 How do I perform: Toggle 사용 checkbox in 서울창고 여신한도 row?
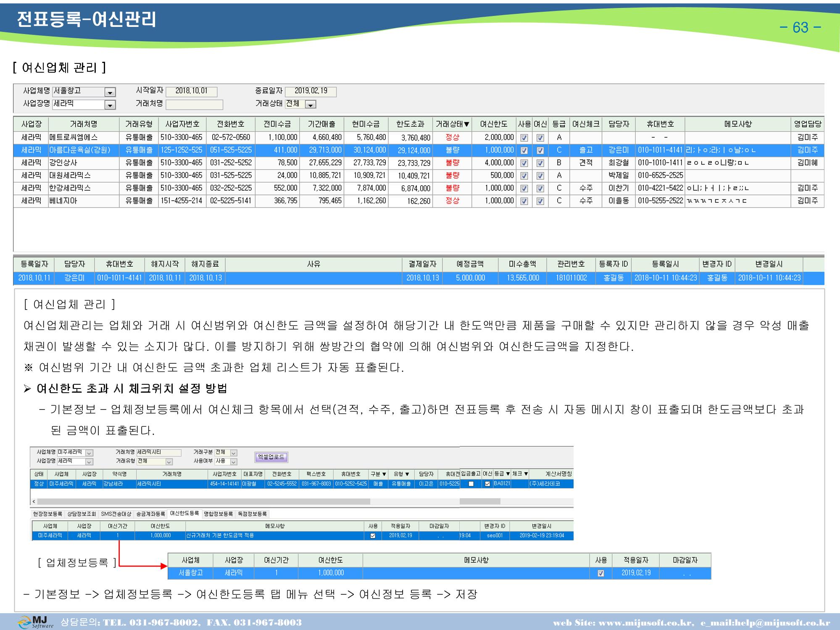pos(601,573)
